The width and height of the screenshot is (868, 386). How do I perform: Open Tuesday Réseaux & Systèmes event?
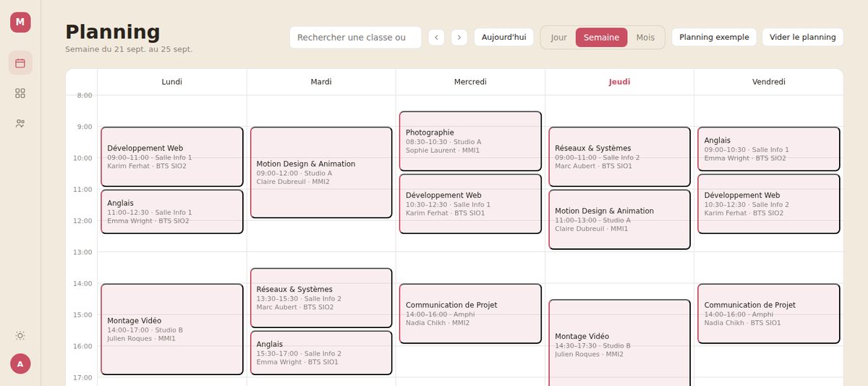321,298
